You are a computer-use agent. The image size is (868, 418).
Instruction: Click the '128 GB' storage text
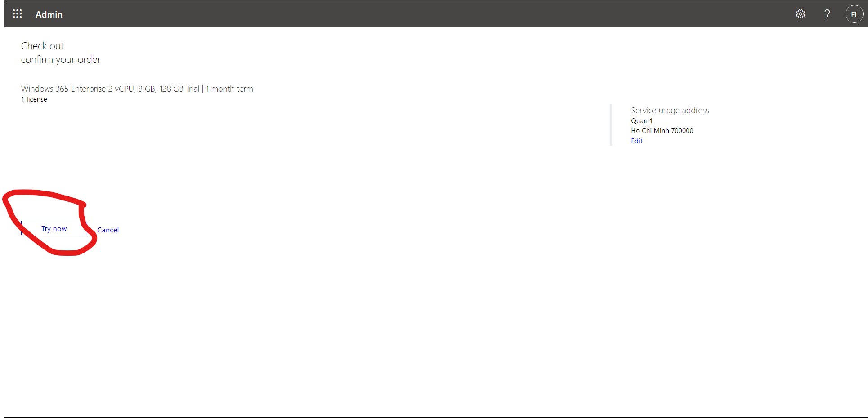[171, 89]
